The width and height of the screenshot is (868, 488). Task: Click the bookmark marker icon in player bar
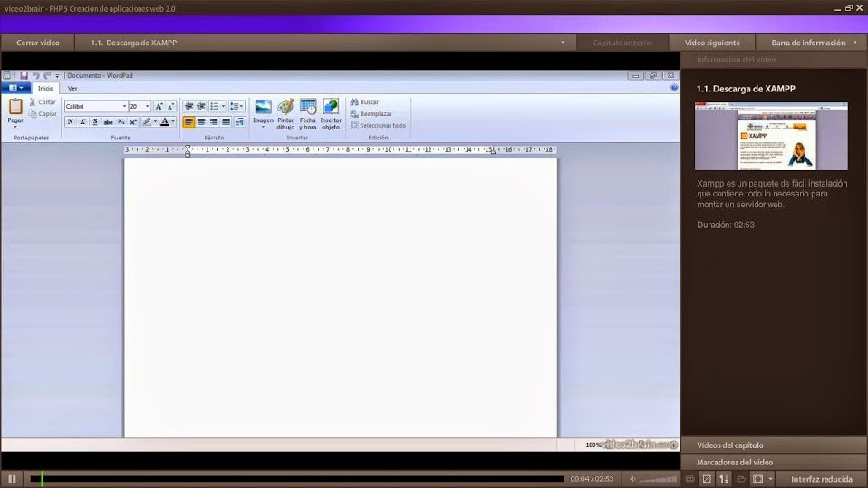tap(724, 479)
